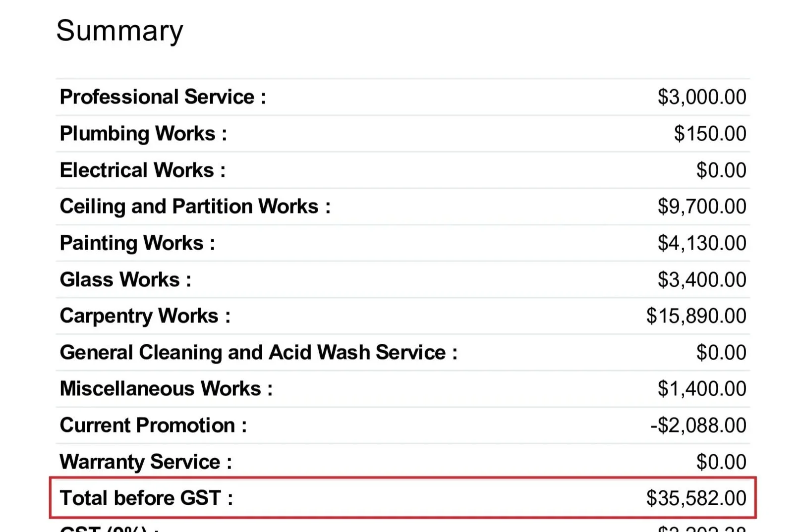Click the $150.00 plumbing amount
801x532 pixels.
(710, 134)
